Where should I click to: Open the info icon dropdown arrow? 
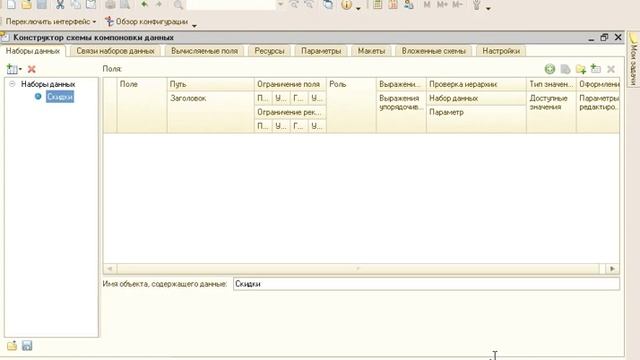point(358,8)
